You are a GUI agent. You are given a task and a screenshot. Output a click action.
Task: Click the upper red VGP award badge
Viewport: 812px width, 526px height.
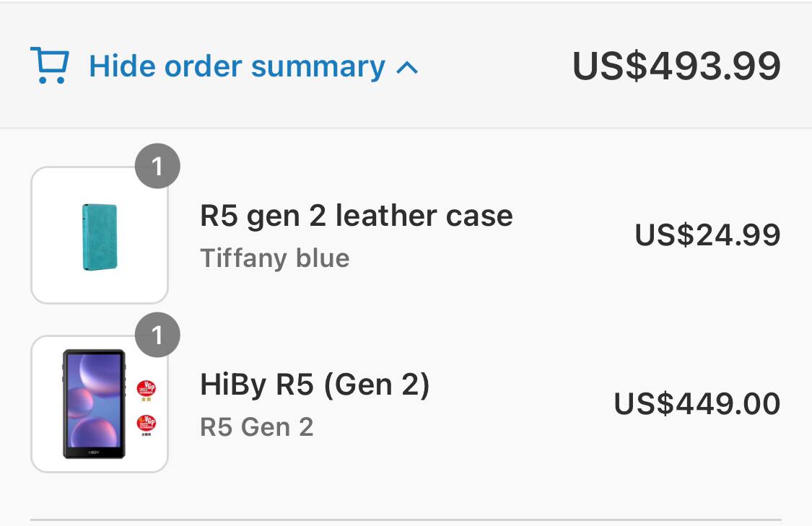pos(147,389)
